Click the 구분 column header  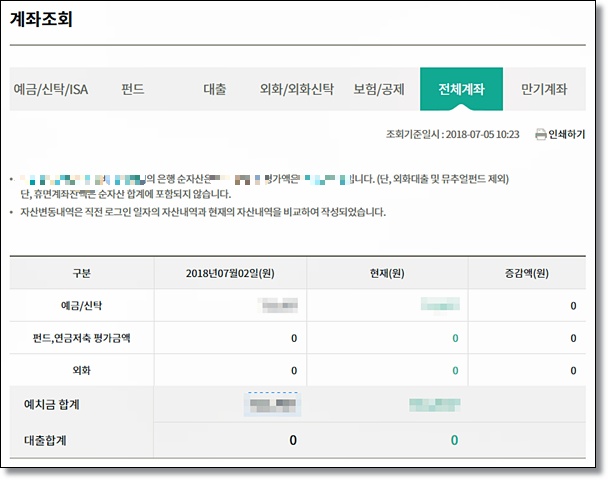(81, 274)
